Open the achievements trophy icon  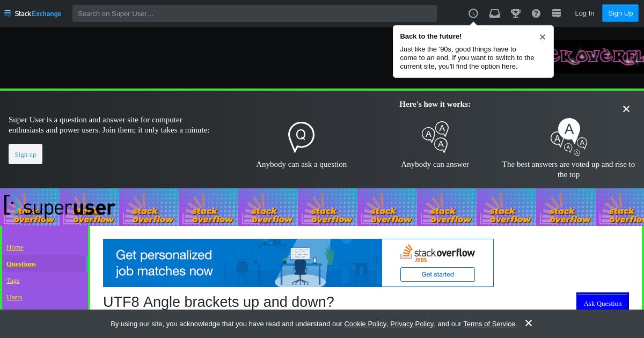click(516, 13)
